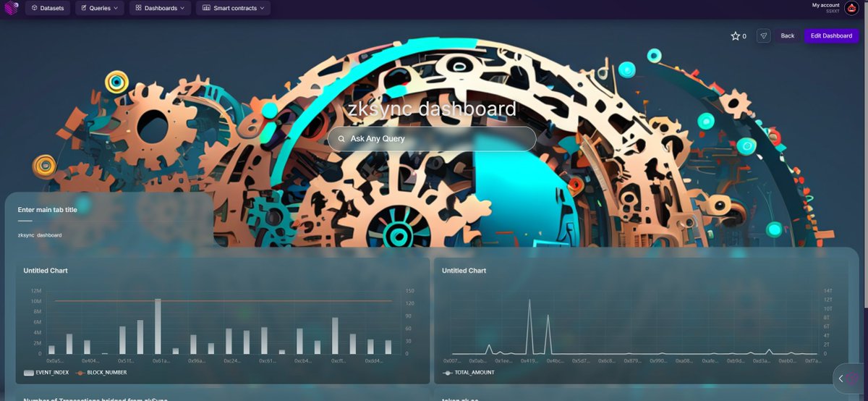Go back using the Back button
This screenshot has height=401, width=868.
[788, 35]
